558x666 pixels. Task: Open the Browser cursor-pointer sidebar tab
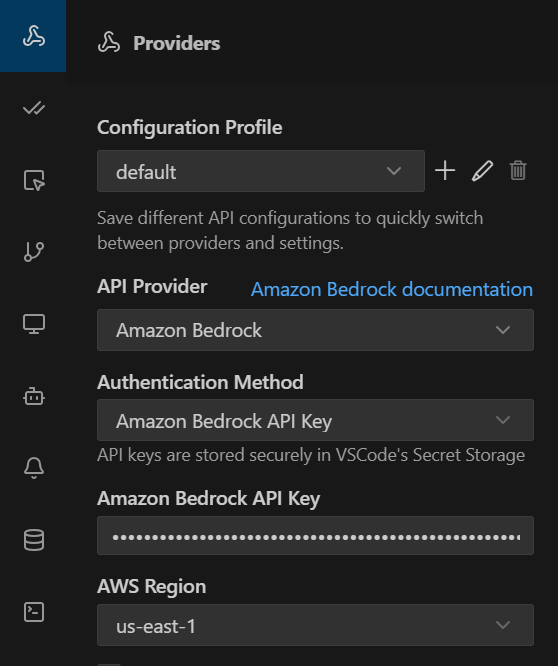pos(34,180)
